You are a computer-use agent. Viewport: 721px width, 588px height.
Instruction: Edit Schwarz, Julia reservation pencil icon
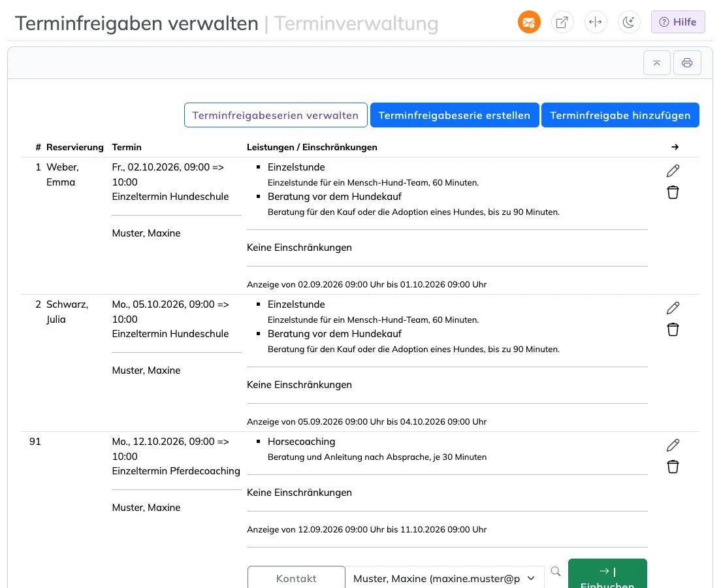point(673,308)
